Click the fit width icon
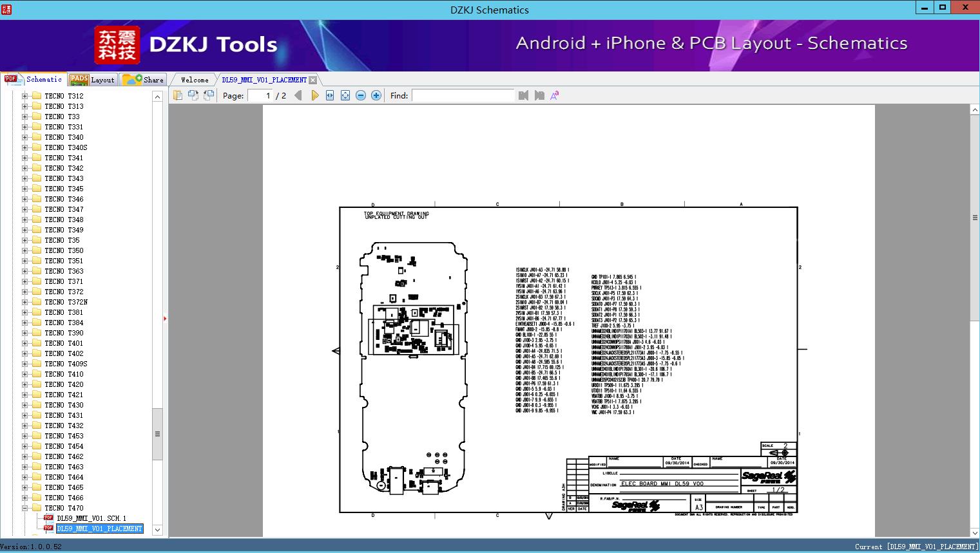This screenshot has height=553, width=980. pos(330,95)
